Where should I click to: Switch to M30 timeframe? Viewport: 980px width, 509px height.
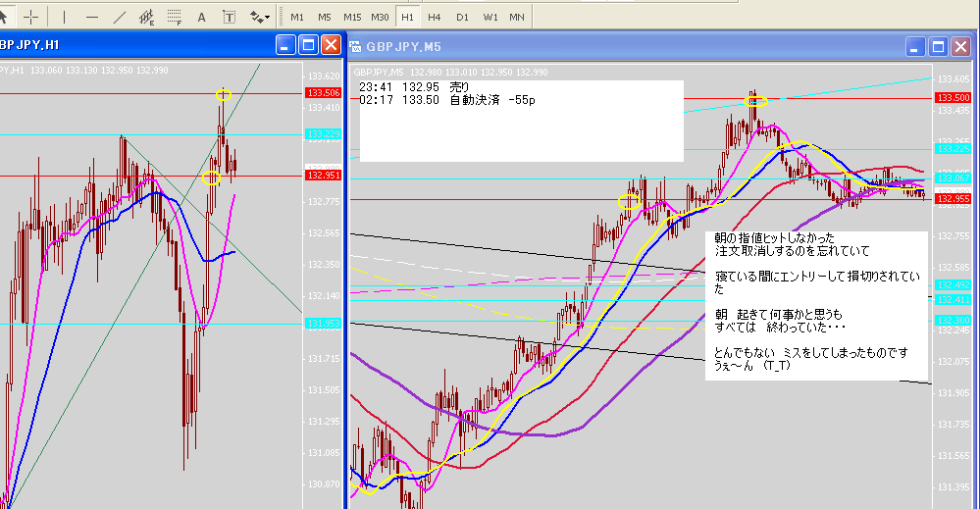tap(380, 17)
